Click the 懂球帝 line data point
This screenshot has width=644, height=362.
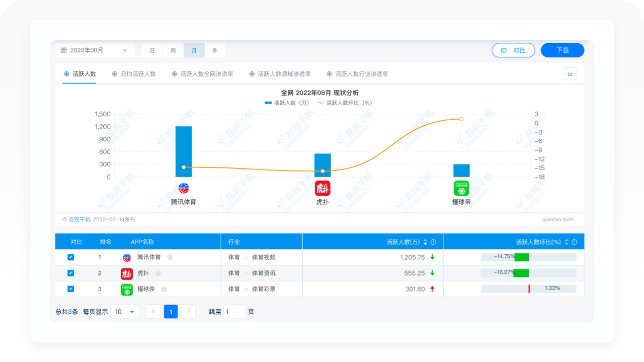tap(461, 119)
